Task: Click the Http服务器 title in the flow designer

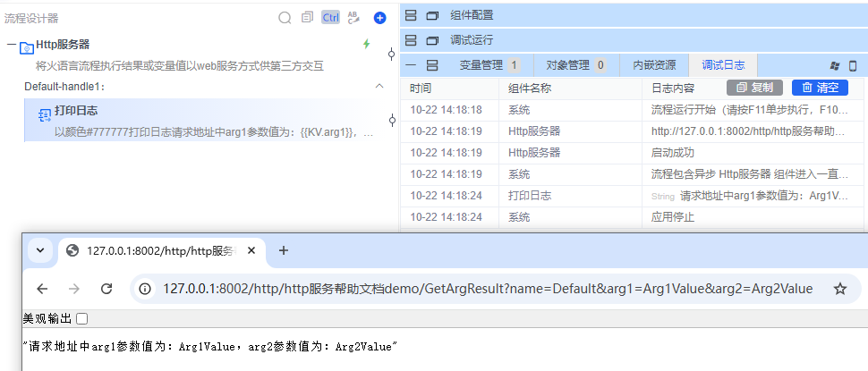Action: pos(63,45)
